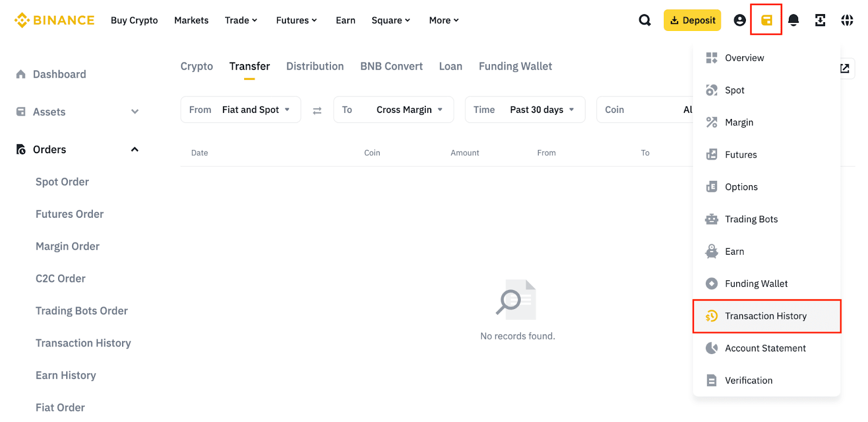
Task: Open the language globe icon
Action: pyautogui.click(x=847, y=20)
